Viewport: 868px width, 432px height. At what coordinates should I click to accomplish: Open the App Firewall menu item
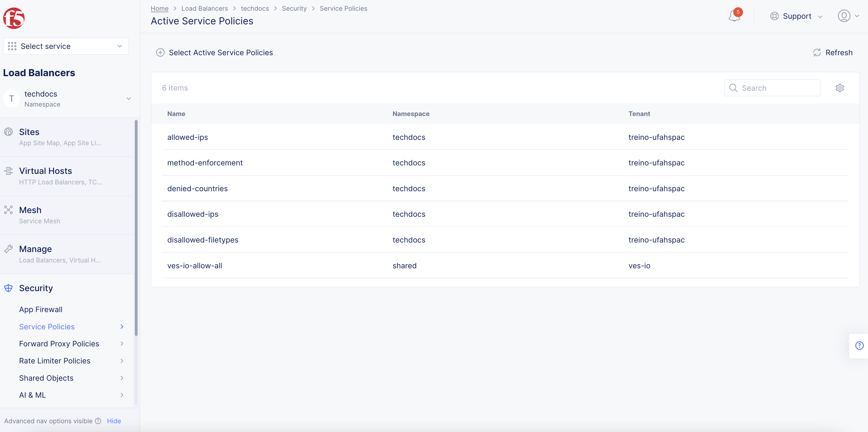pos(41,309)
